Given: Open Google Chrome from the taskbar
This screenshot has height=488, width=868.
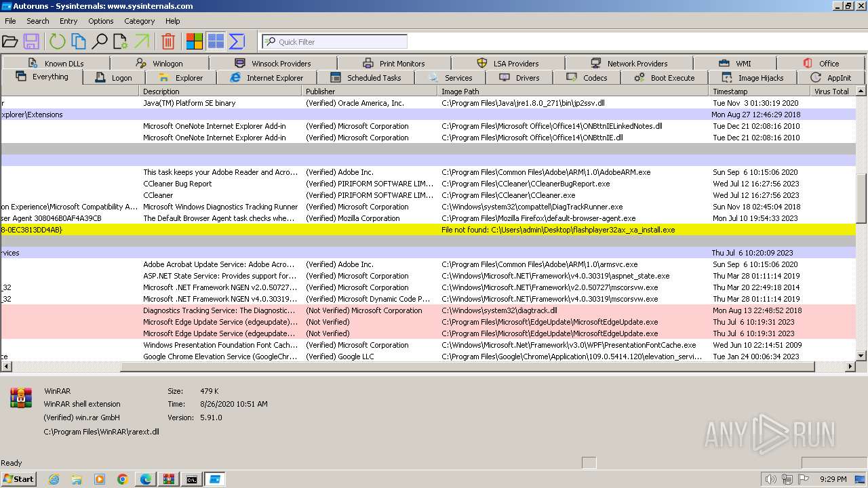Looking at the screenshot, I should point(123,479).
